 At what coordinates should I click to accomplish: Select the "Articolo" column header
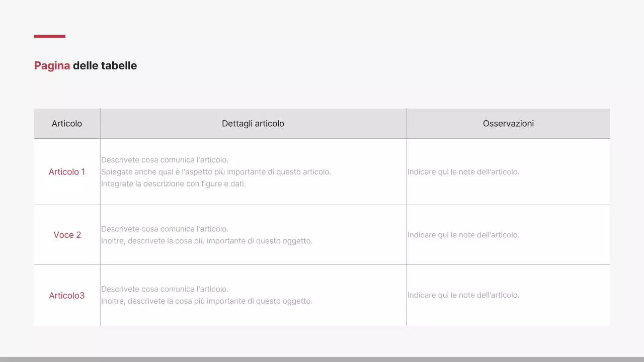coord(67,124)
